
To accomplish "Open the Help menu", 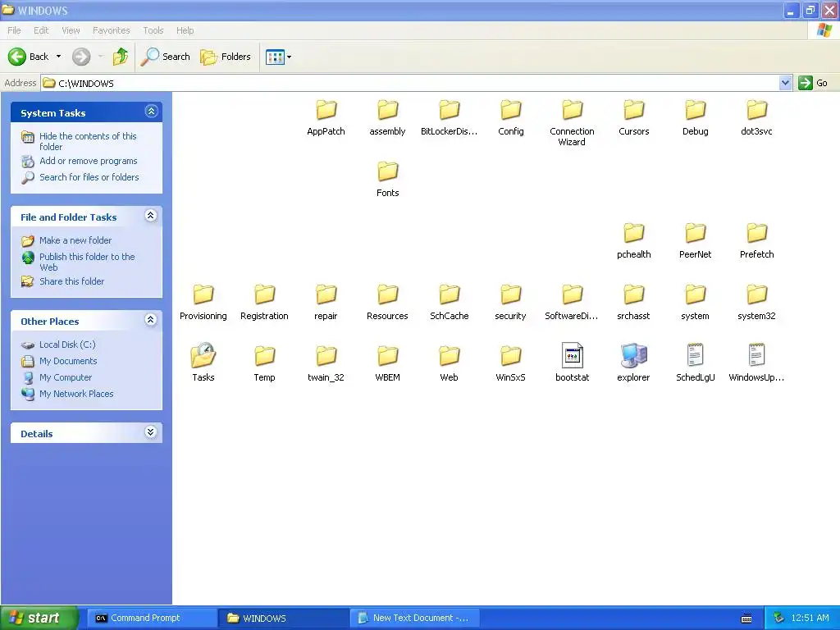I will click(x=185, y=30).
